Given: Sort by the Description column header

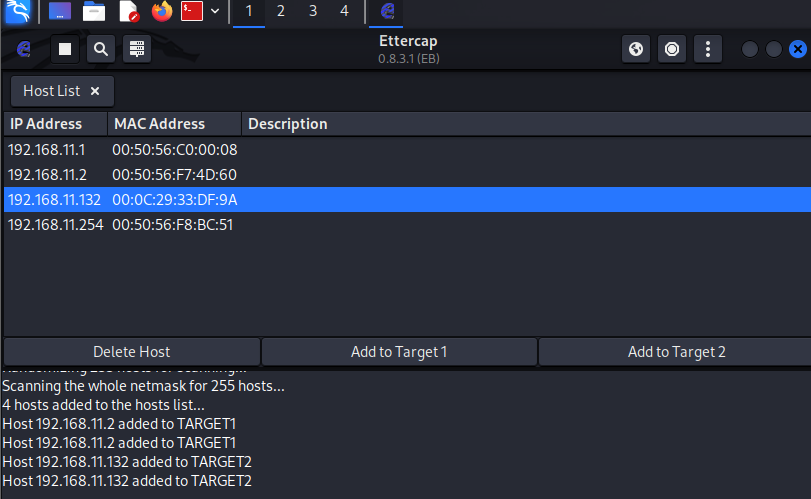Looking at the screenshot, I should tap(527, 124).
